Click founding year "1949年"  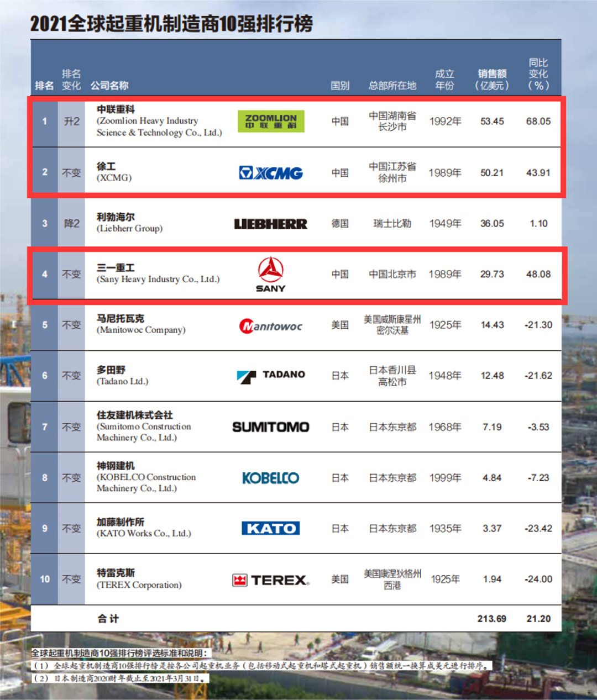tap(445, 224)
